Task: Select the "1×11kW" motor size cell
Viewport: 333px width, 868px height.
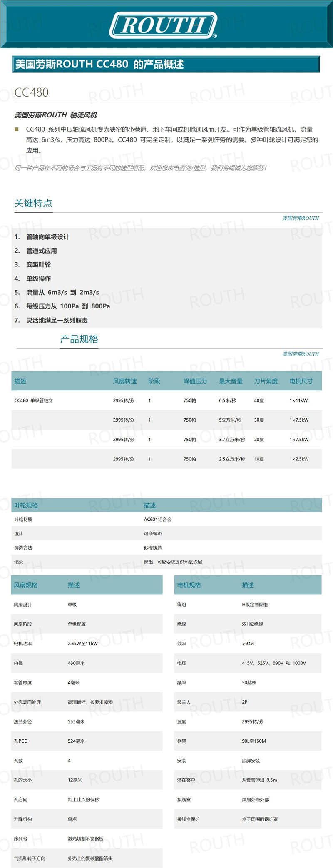Action: (x=298, y=400)
